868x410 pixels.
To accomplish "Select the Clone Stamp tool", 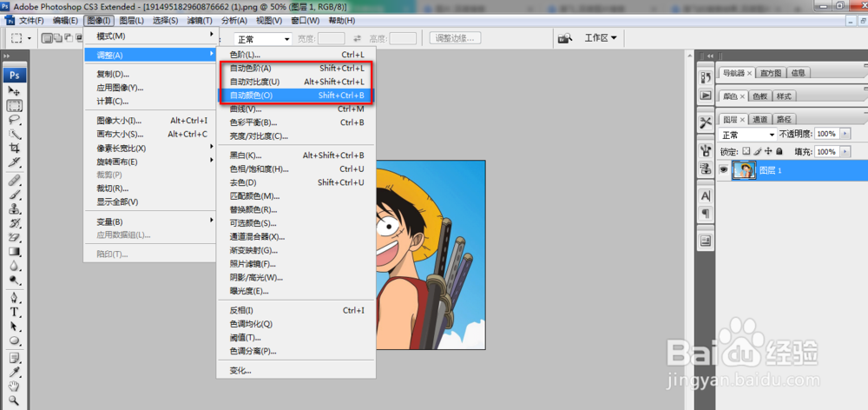I will pyautogui.click(x=15, y=209).
